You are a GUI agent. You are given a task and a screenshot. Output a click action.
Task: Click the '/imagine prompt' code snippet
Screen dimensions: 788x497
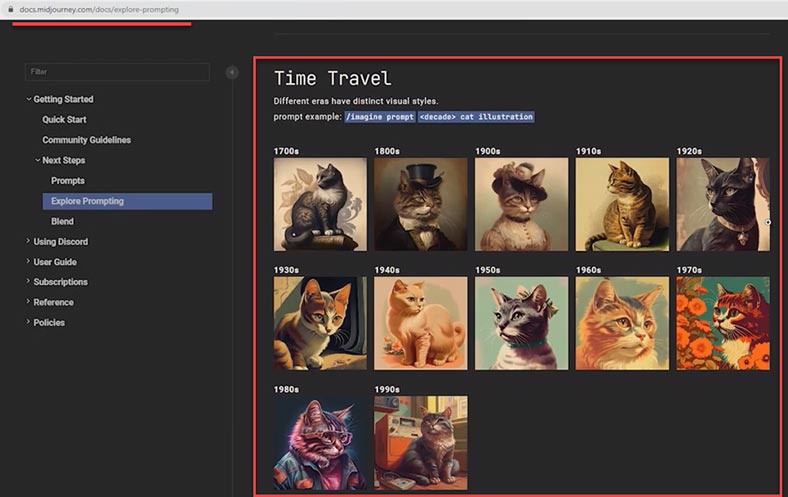380,117
